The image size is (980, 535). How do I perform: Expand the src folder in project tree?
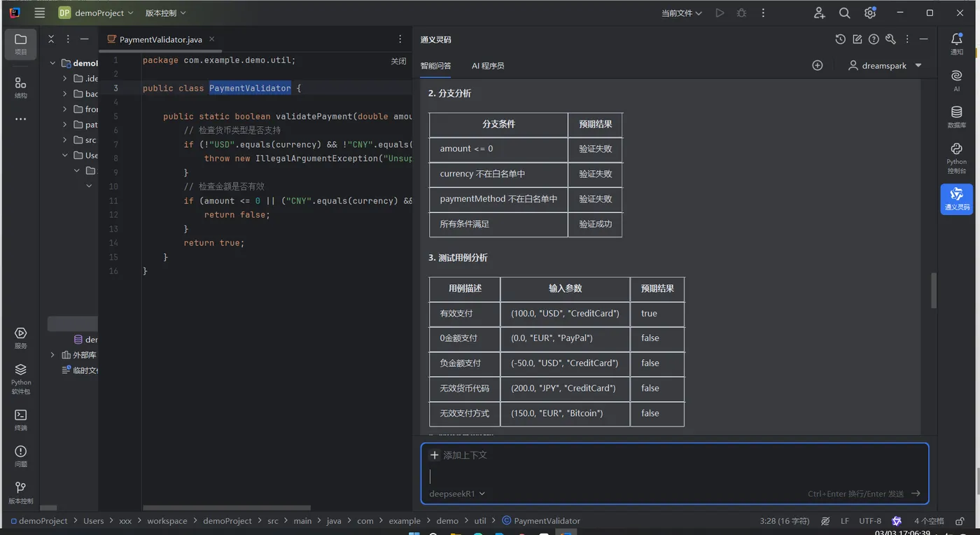tap(65, 140)
